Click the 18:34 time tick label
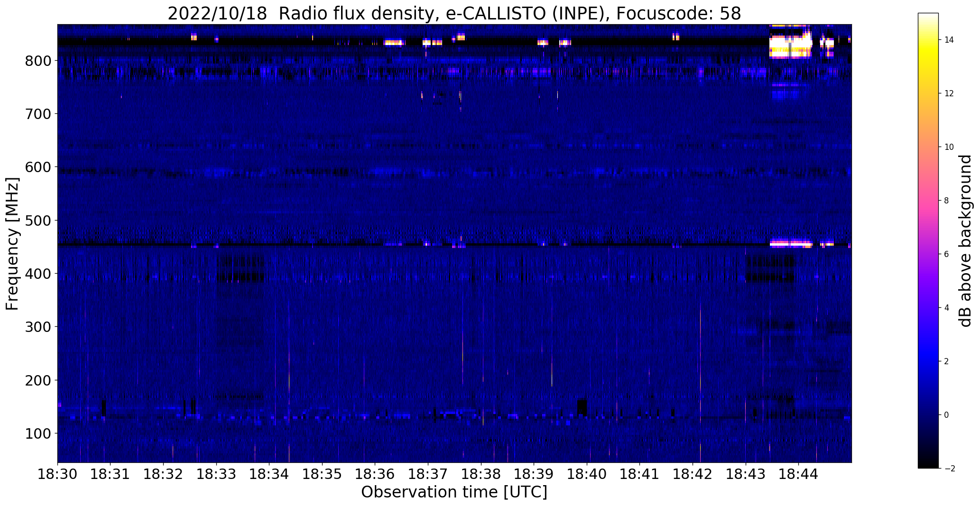 coord(269,474)
